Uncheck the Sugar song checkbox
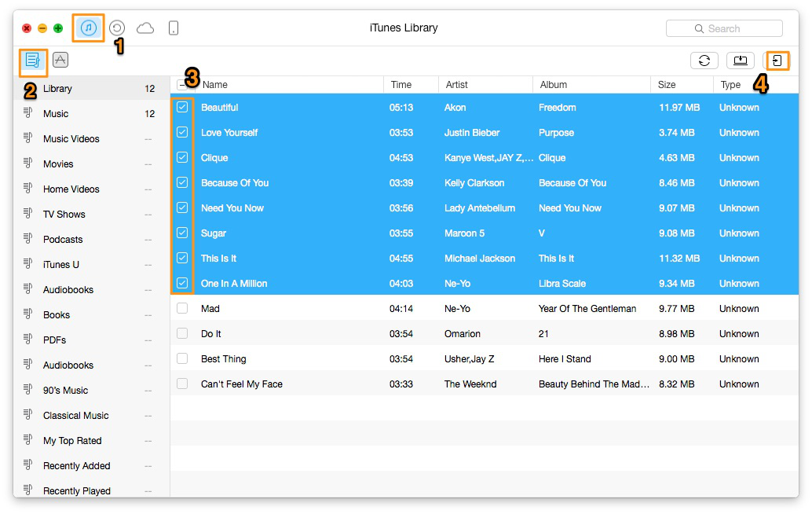This screenshot has height=514, width=812. click(x=182, y=233)
